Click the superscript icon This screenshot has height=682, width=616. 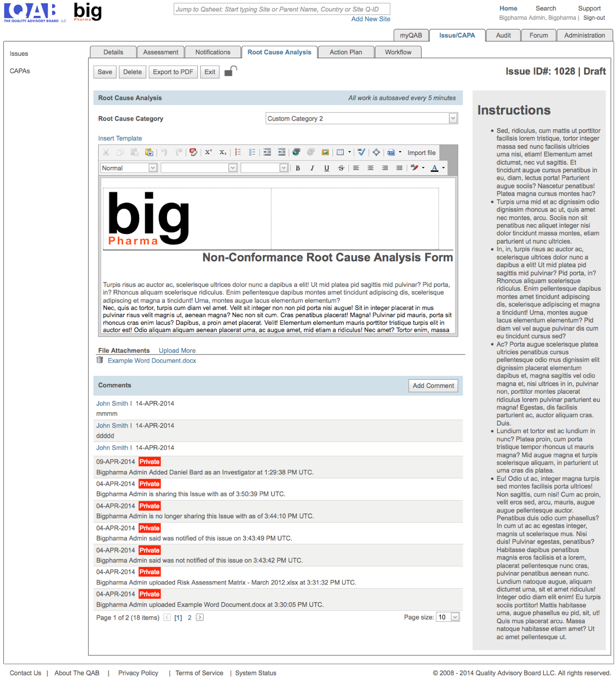(x=208, y=152)
